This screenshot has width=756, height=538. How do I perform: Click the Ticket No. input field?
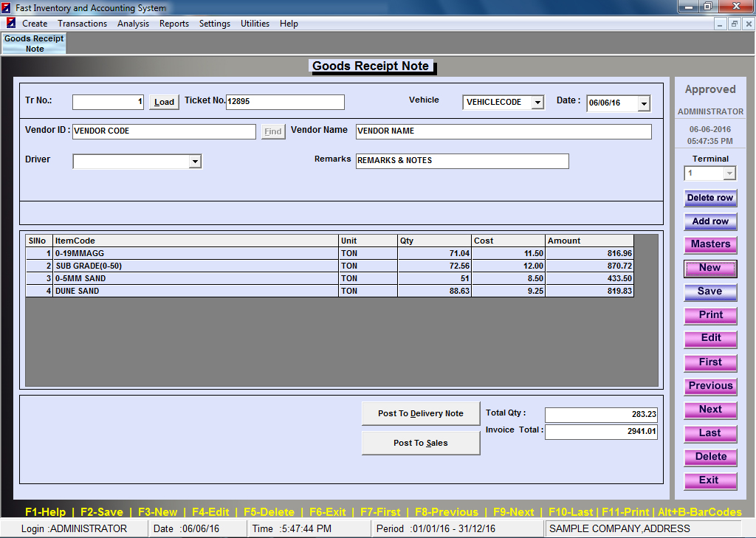pos(285,102)
